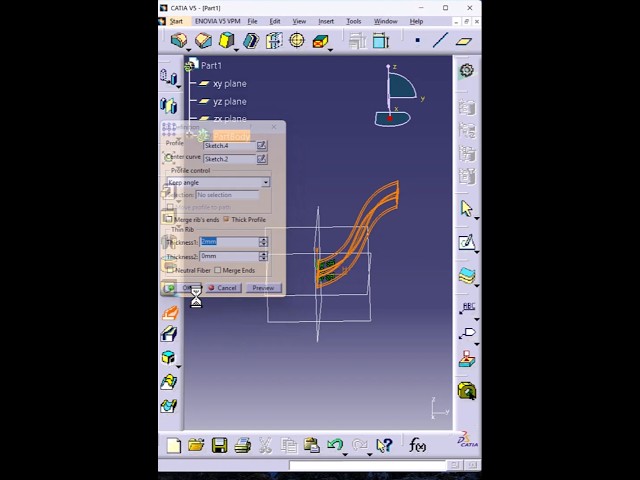This screenshot has height=480, width=640.
Task: Click the New document icon
Action: [x=173, y=445]
